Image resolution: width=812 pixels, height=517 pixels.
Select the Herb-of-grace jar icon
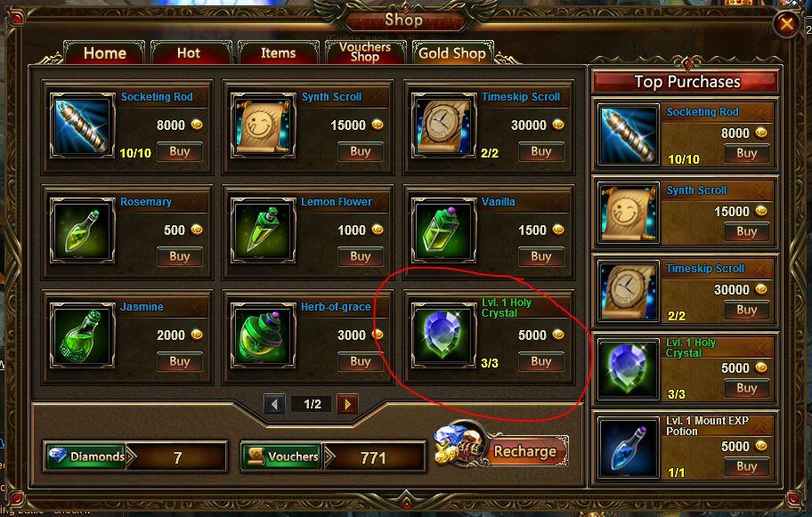(263, 335)
